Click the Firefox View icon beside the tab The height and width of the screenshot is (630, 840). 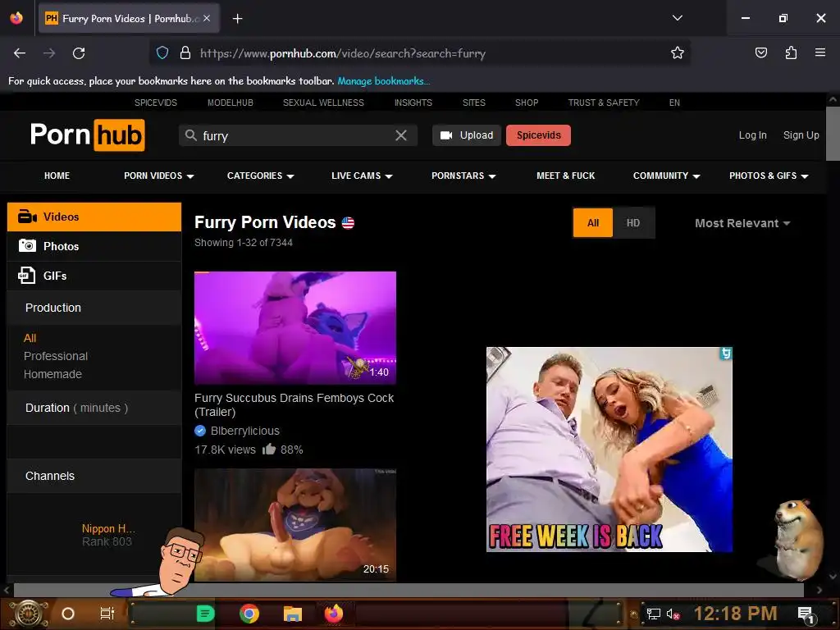point(16,18)
